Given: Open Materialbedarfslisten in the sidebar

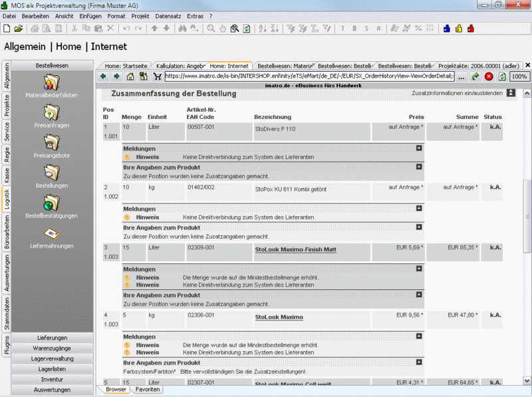Looking at the screenshot, I should [52, 86].
